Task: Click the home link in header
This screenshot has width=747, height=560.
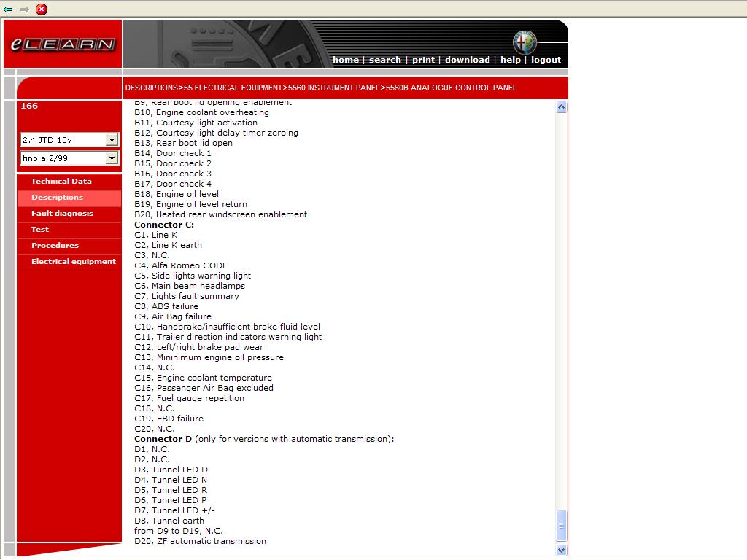Action: [345, 60]
